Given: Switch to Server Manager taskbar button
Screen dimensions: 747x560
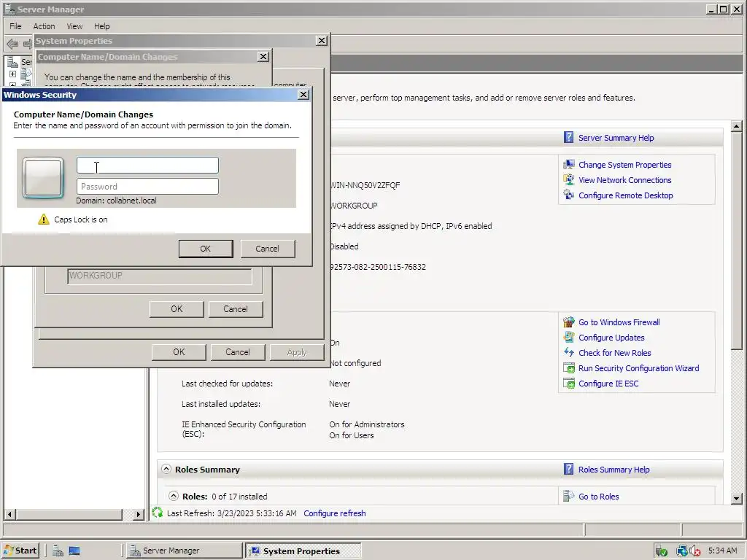Looking at the screenshot, I should coord(185,551).
